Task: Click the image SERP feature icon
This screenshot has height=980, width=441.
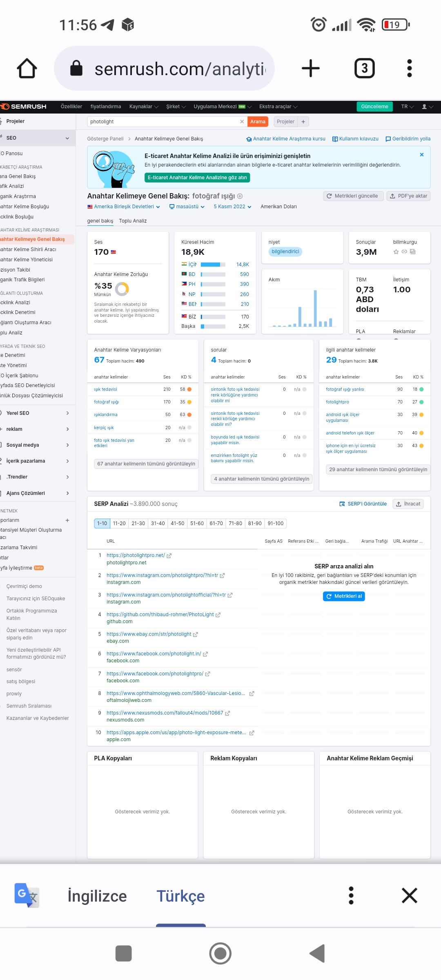Action: coord(413,252)
